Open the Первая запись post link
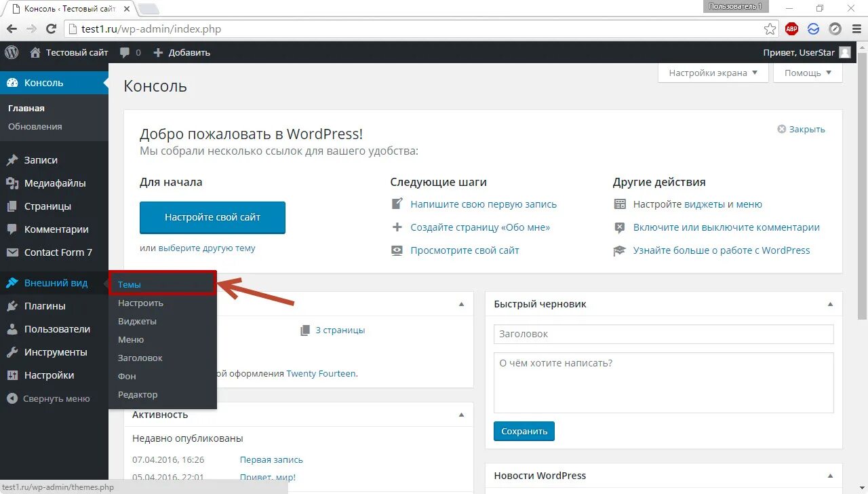The width and height of the screenshot is (868, 494). [271, 460]
